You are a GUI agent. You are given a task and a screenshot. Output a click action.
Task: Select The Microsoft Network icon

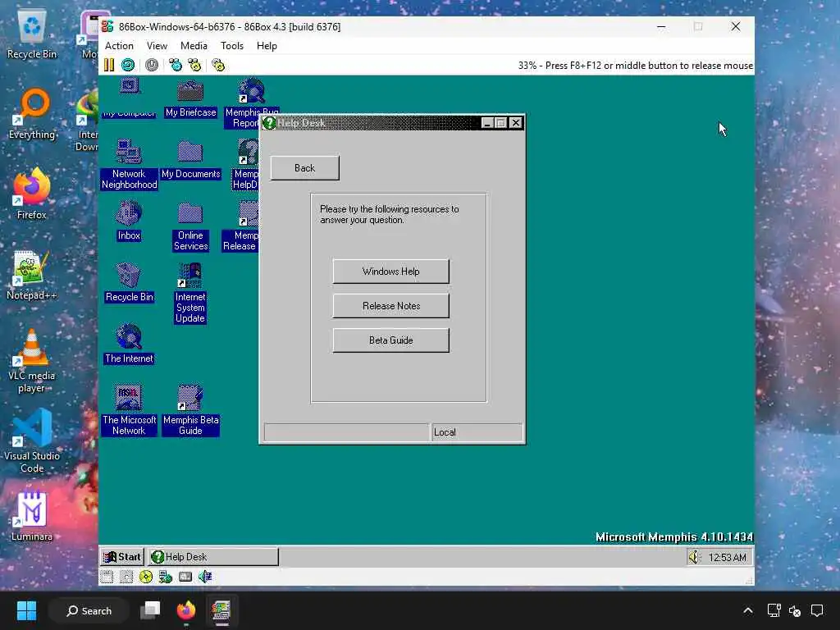pos(129,410)
